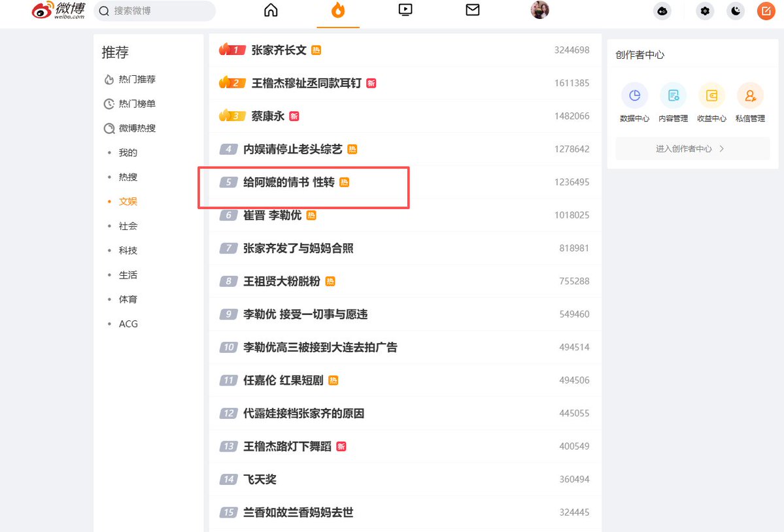Image resolution: width=784 pixels, height=532 pixels.
Task: Focus the 搜索微博 search field
Action: tap(154, 11)
